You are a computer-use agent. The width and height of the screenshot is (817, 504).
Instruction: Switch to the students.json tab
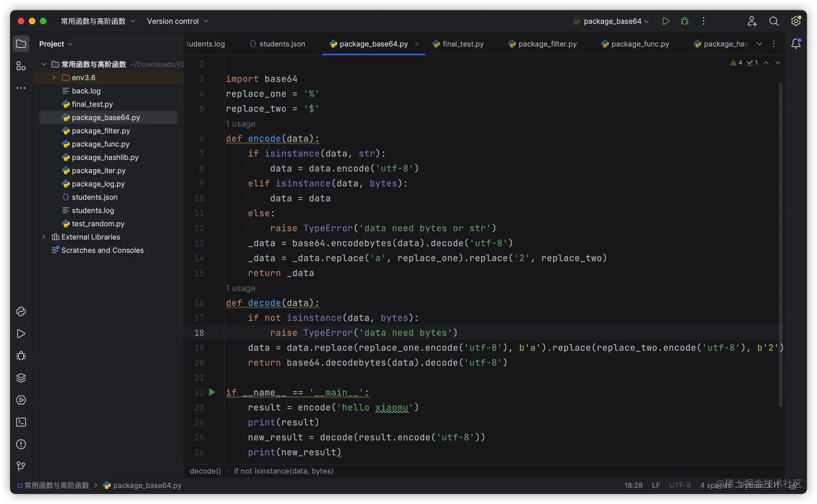pos(277,44)
